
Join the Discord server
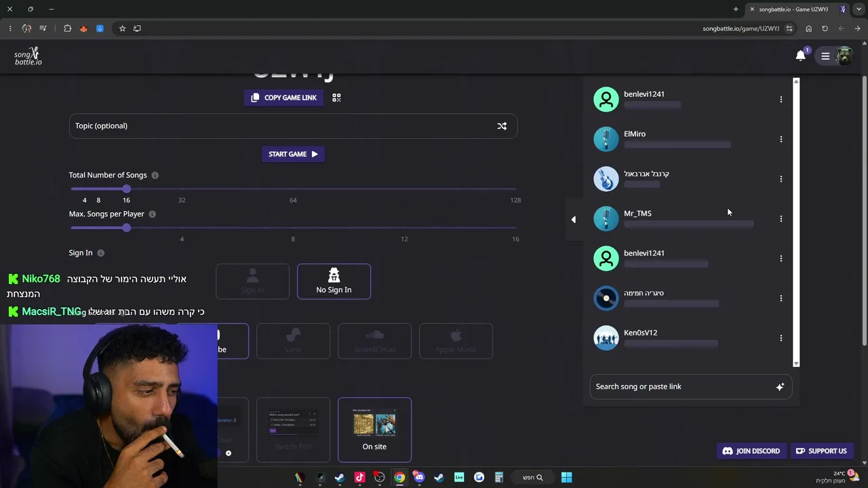(751, 451)
